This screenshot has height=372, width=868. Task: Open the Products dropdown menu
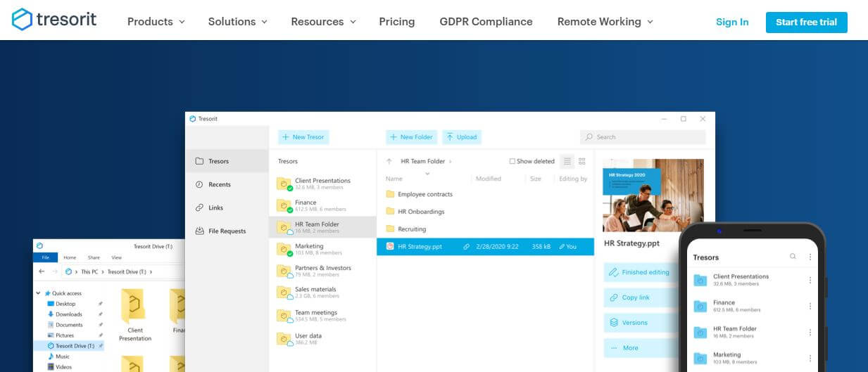pyautogui.click(x=156, y=22)
